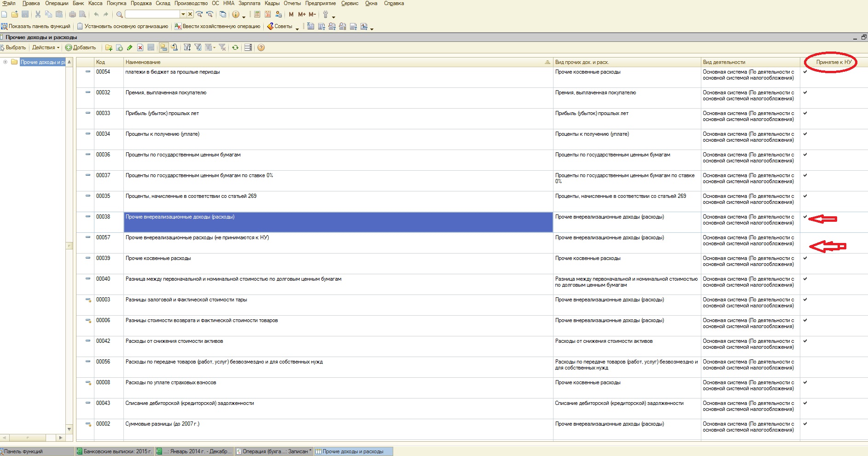Click the add new group folder icon
Screen dimensions: 868x456
[x=109, y=47]
